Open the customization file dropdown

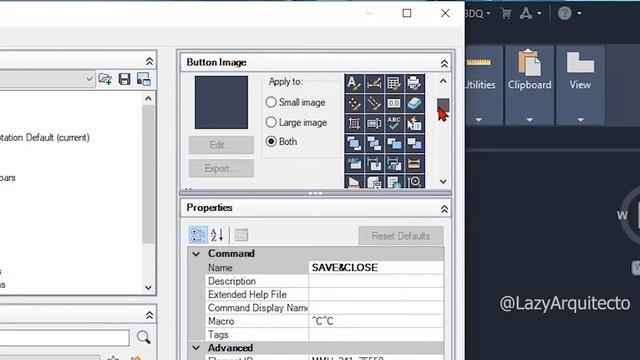tap(89, 79)
